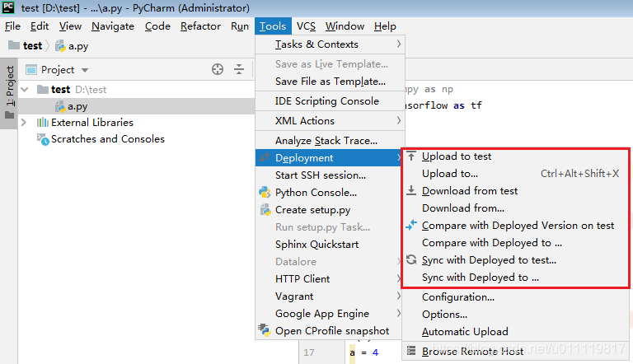Viewport: 633px width, 364px height.
Task: Open the Run menu
Action: pyautogui.click(x=239, y=26)
